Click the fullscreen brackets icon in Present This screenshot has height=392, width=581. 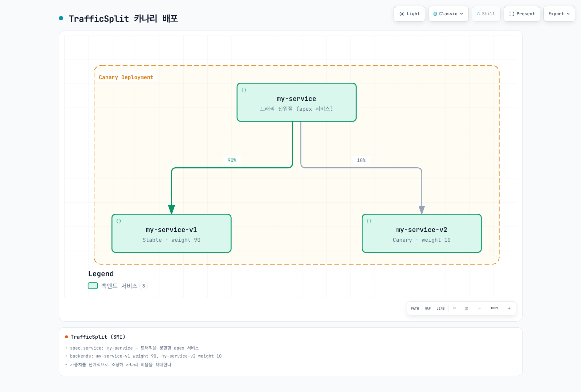pos(512,14)
